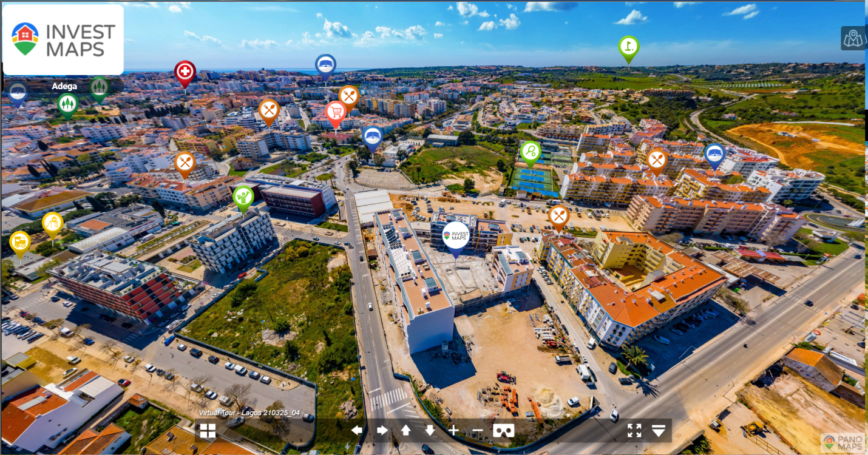Select restaurant marker above the green person marker
The image size is (868, 455).
185,163
